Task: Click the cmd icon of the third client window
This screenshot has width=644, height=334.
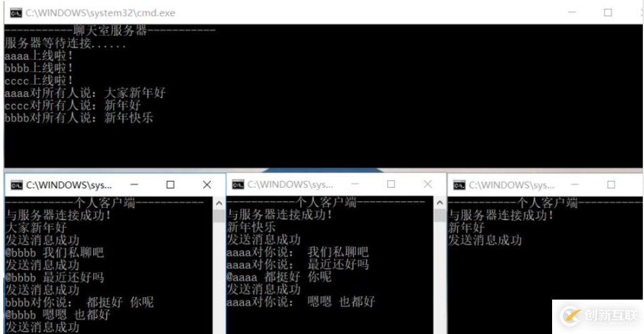Action: 459,185
